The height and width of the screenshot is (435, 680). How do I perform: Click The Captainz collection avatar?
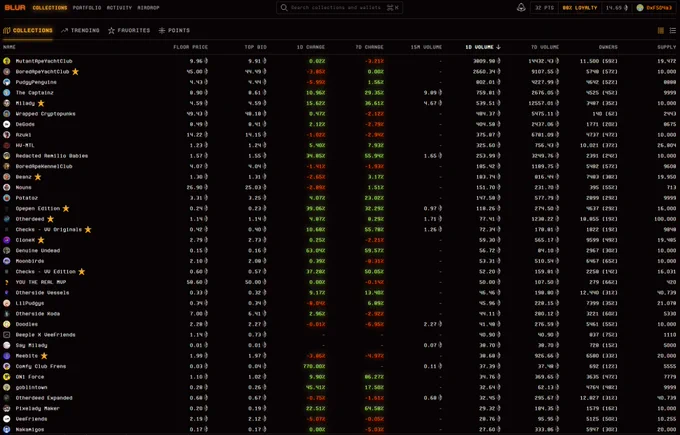tap(7, 92)
